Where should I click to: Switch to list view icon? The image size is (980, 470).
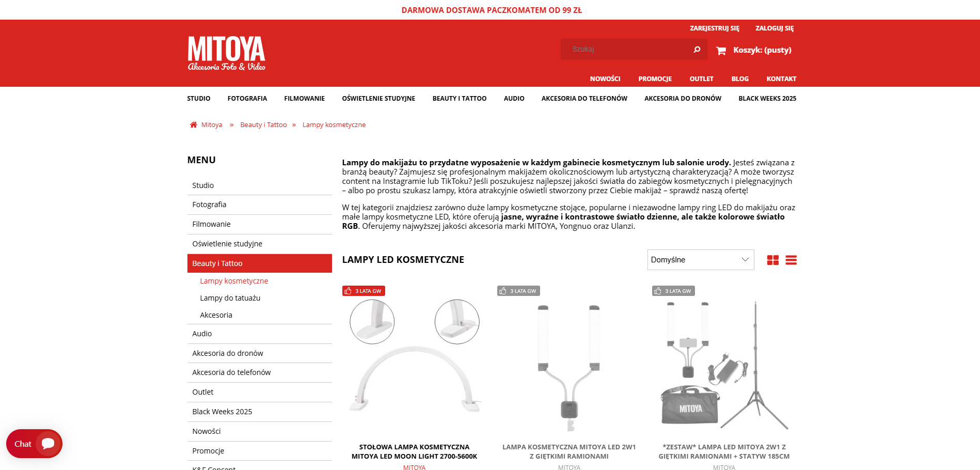(x=791, y=260)
